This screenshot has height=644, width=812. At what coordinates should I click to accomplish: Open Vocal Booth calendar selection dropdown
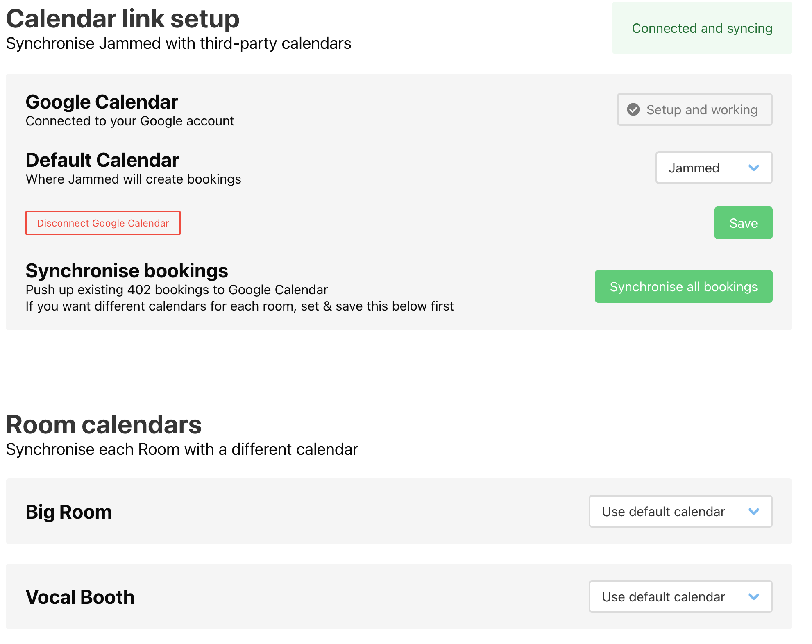680,596
